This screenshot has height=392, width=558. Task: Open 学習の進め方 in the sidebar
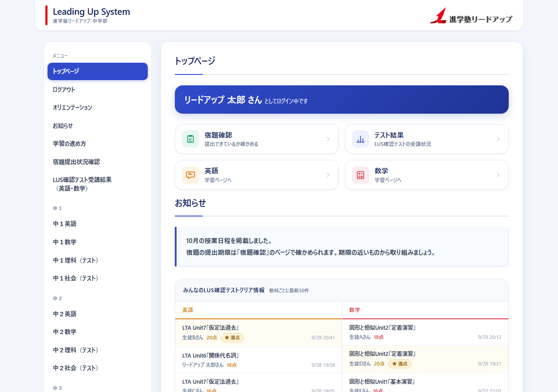pos(98,144)
